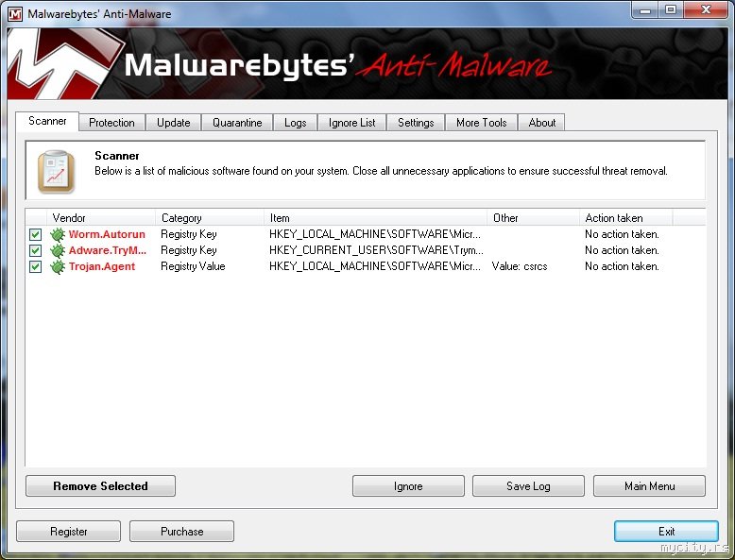Go to the Quarantine tab
735x560 pixels.
click(x=237, y=123)
